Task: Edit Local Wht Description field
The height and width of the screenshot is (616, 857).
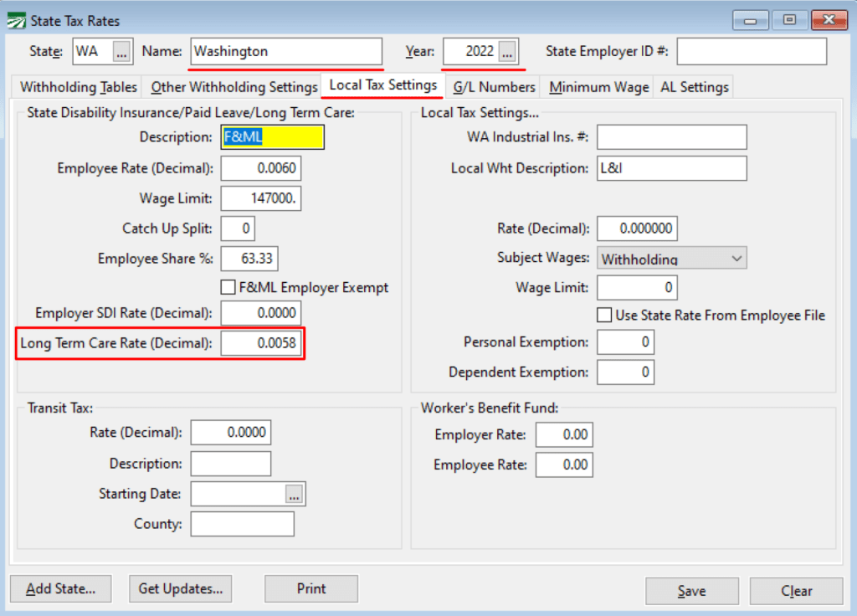Action: [672, 168]
